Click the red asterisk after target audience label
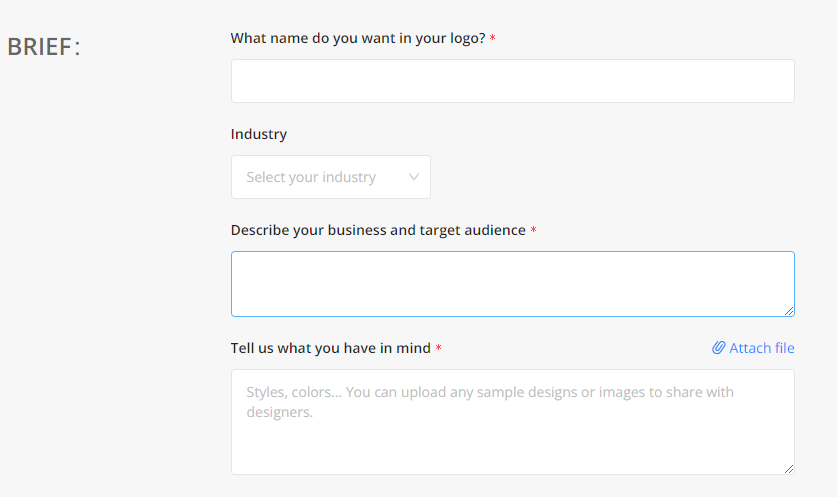The height and width of the screenshot is (497, 837). point(533,230)
